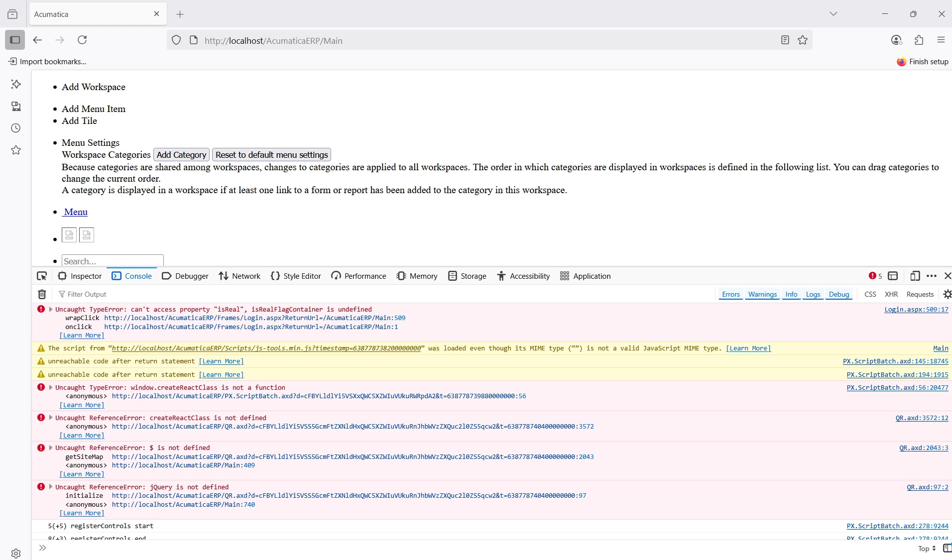Expand the createReactClass ReferenceError entry
The image size is (952, 560).
point(51,418)
